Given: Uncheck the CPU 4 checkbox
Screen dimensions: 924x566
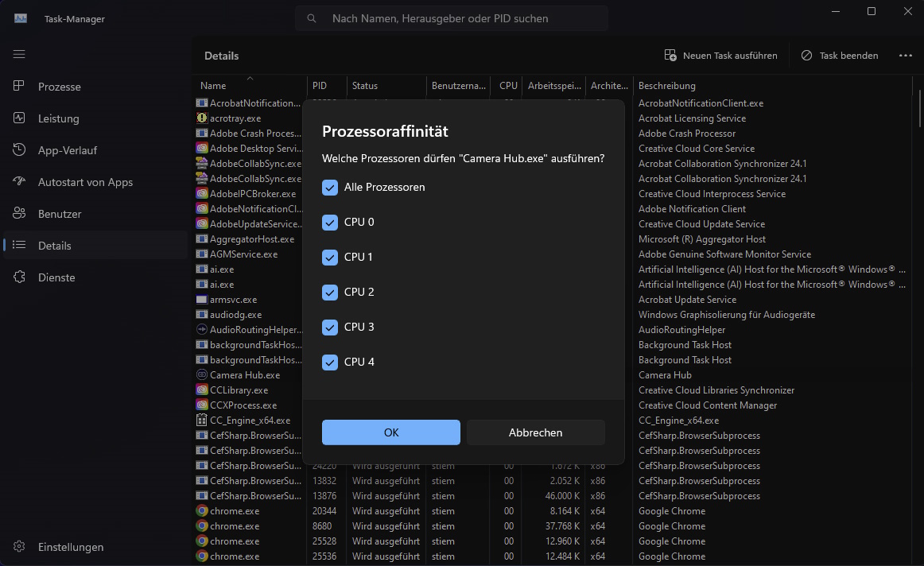Looking at the screenshot, I should [330, 362].
